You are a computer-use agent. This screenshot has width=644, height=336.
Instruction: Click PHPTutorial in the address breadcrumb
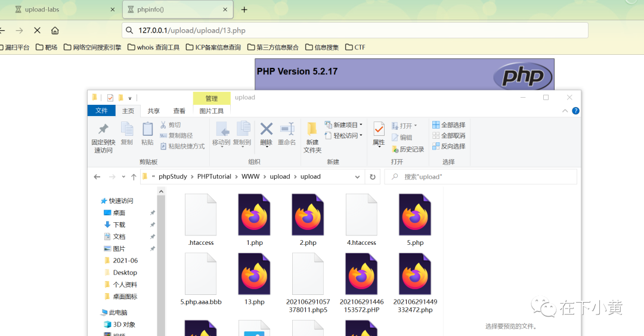click(214, 176)
